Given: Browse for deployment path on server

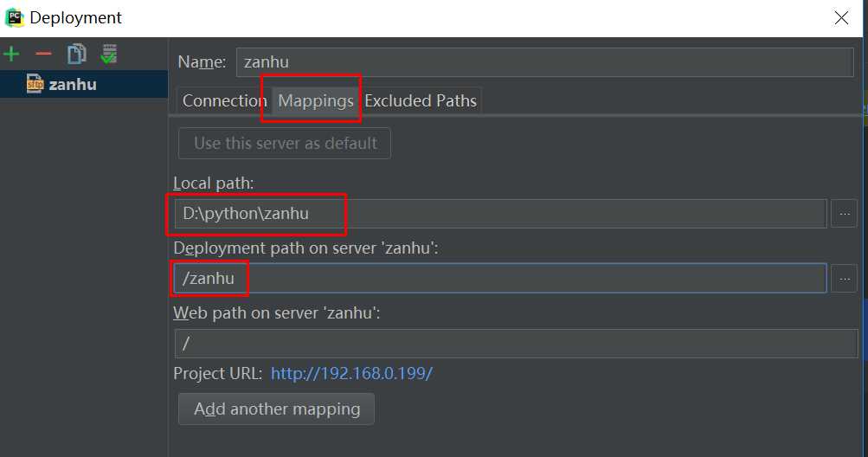Looking at the screenshot, I should click(844, 279).
